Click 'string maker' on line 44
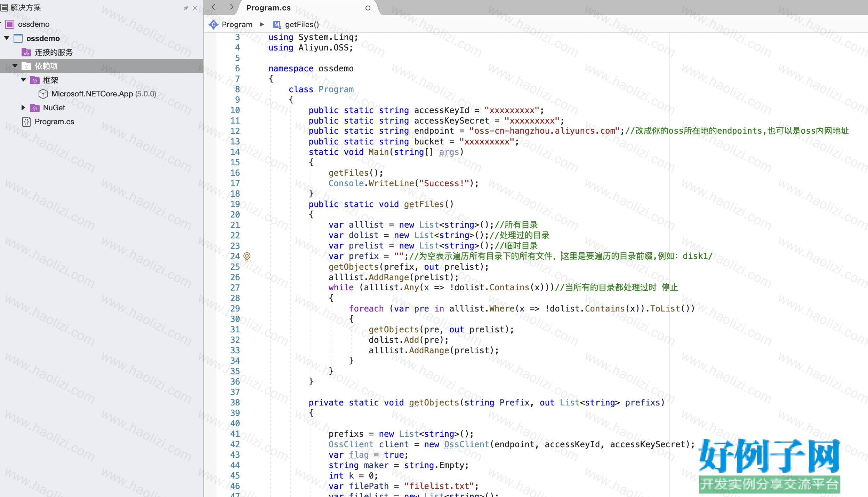Screen dimensions: 868x497 (x=359, y=465)
